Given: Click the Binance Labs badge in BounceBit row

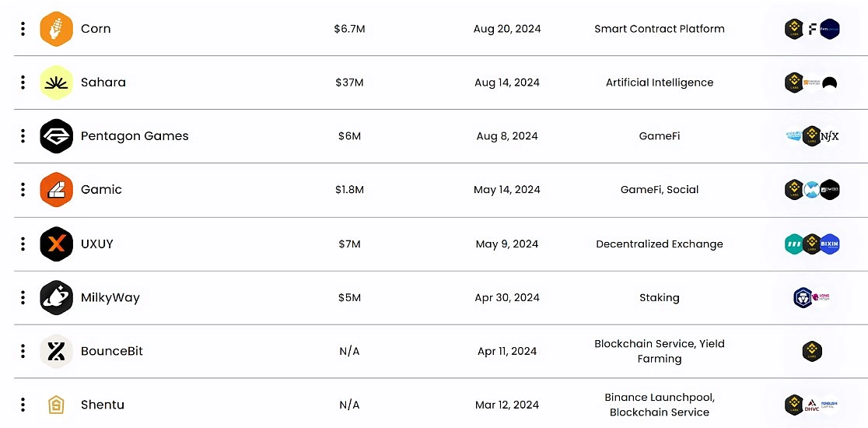Looking at the screenshot, I should point(812,351).
